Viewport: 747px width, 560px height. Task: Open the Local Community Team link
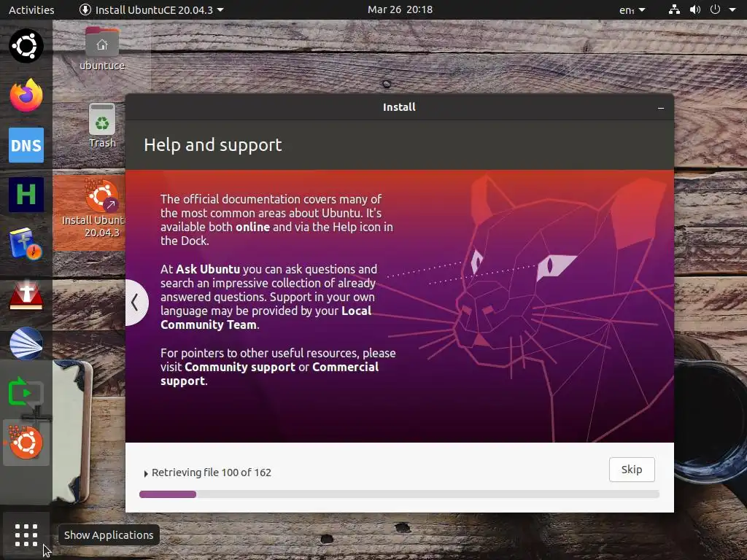click(266, 318)
